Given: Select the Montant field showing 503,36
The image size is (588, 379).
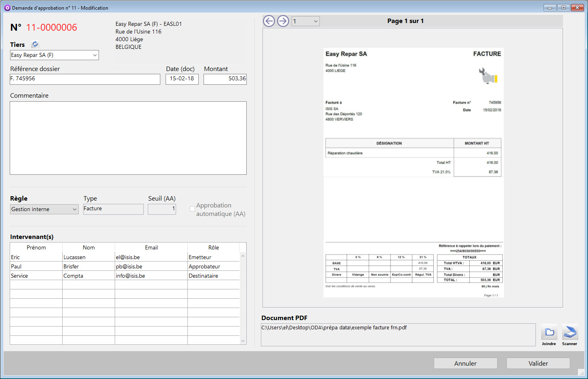Looking at the screenshot, I should pyautogui.click(x=225, y=79).
